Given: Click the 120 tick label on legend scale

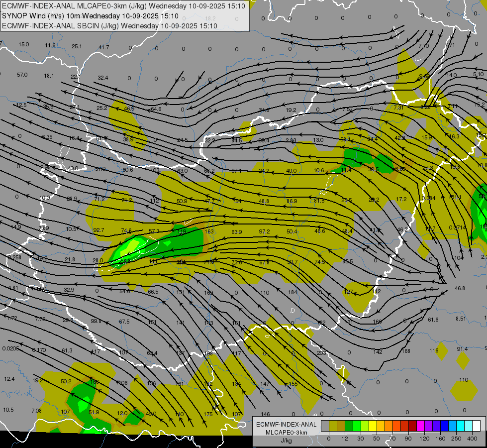Looking at the screenshot, I should [424, 439].
